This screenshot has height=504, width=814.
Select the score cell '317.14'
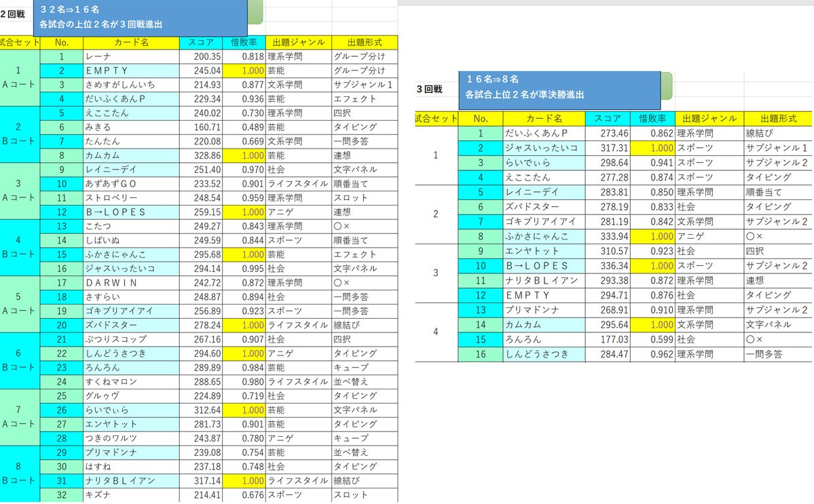201,481
